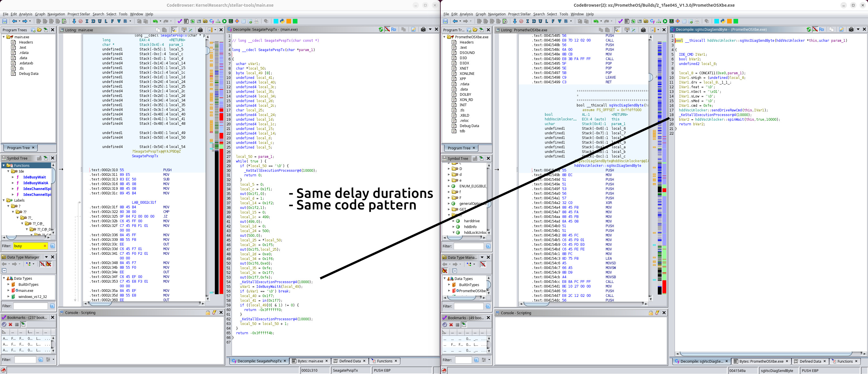The width and height of the screenshot is (868, 374).
Task: Toggle array filter in left Data Type Manager
Action: 42,264
